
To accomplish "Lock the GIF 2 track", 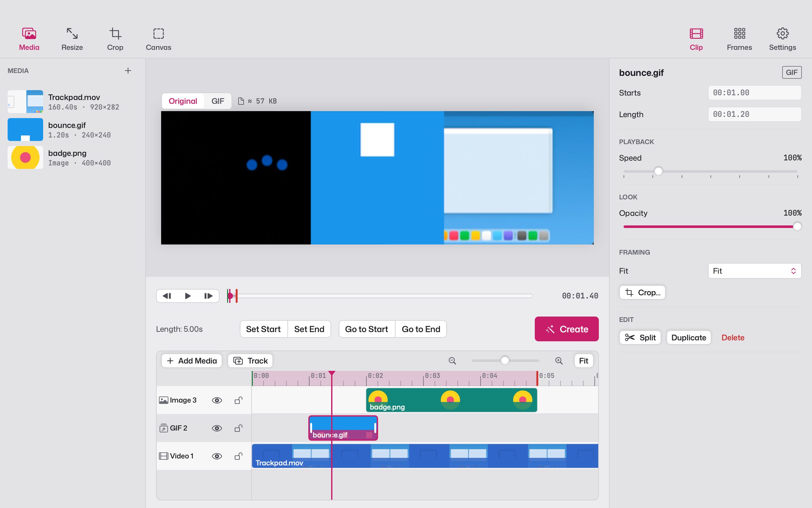I will [x=238, y=428].
